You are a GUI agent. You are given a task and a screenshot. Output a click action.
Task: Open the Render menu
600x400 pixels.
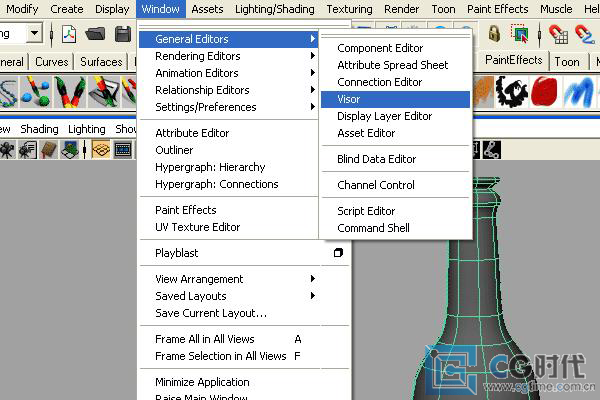(401, 9)
